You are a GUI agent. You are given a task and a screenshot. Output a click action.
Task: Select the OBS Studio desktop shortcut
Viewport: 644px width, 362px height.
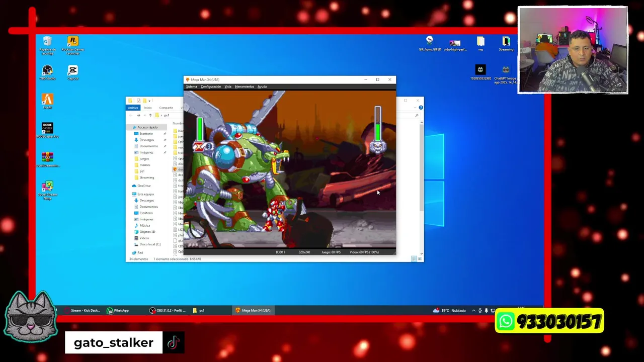pos(47,73)
